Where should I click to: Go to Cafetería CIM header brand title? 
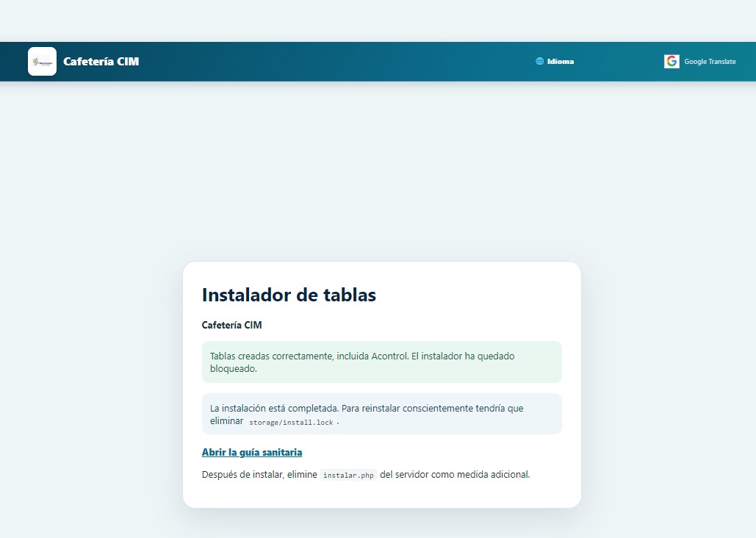(101, 61)
